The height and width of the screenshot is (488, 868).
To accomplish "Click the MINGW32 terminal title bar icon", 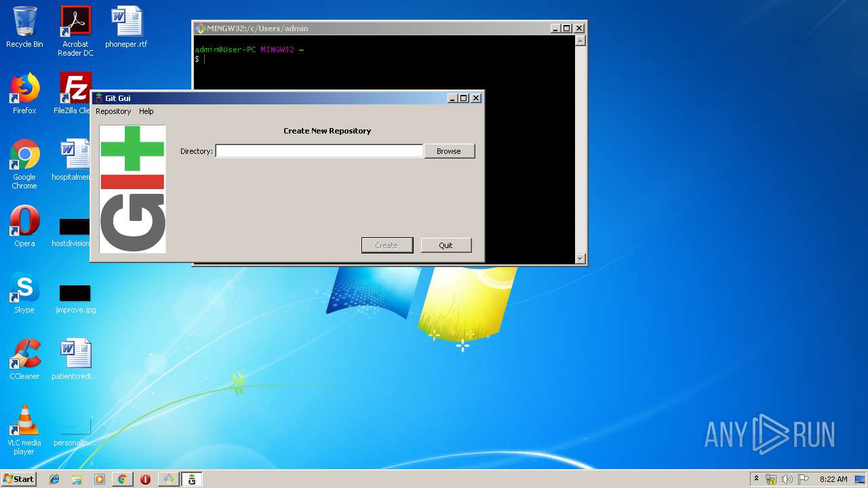I will pos(201,28).
